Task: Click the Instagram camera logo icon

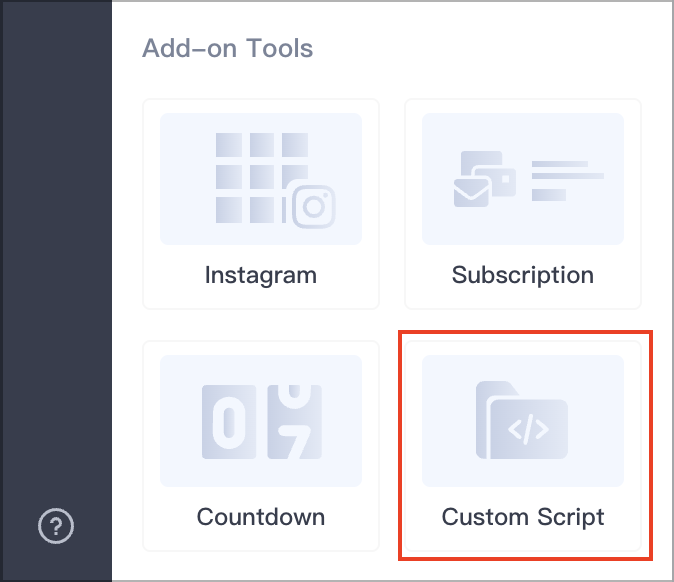Action: 314,207
